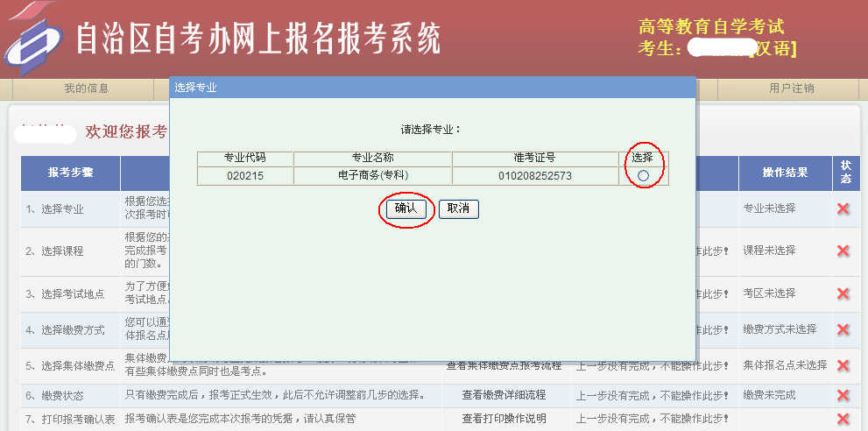Click the red X status for 选择课程

(x=843, y=251)
